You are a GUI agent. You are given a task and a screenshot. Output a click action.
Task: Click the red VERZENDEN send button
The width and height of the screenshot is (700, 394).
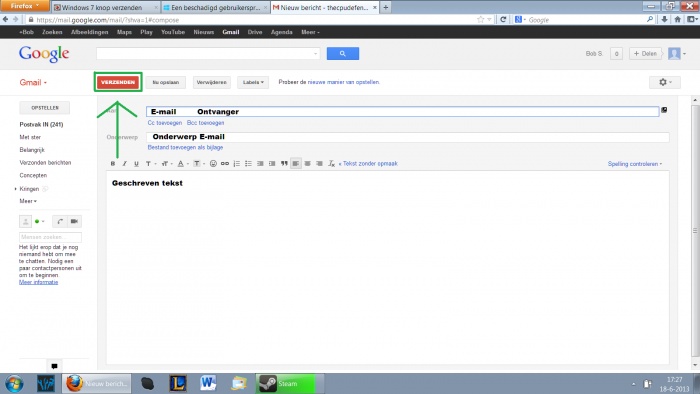click(118, 82)
